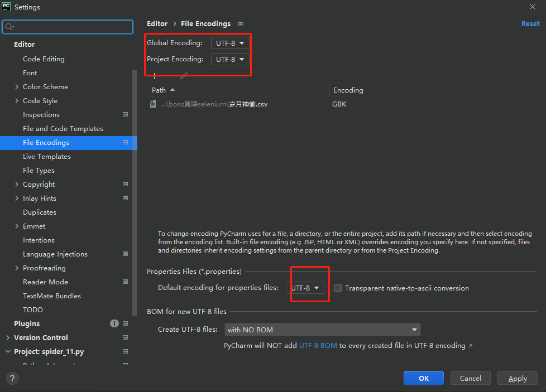Click the Apply button
Viewport: 546px width, 392px height.
coord(517,378)
